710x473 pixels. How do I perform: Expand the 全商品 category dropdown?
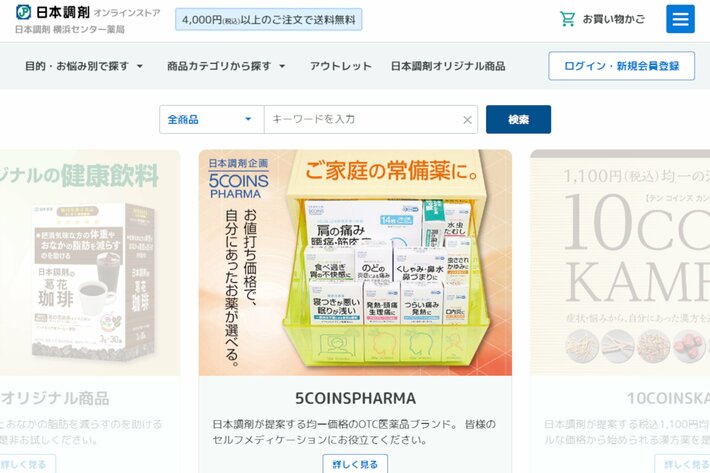pyautogui.click(x=211, y=119)
